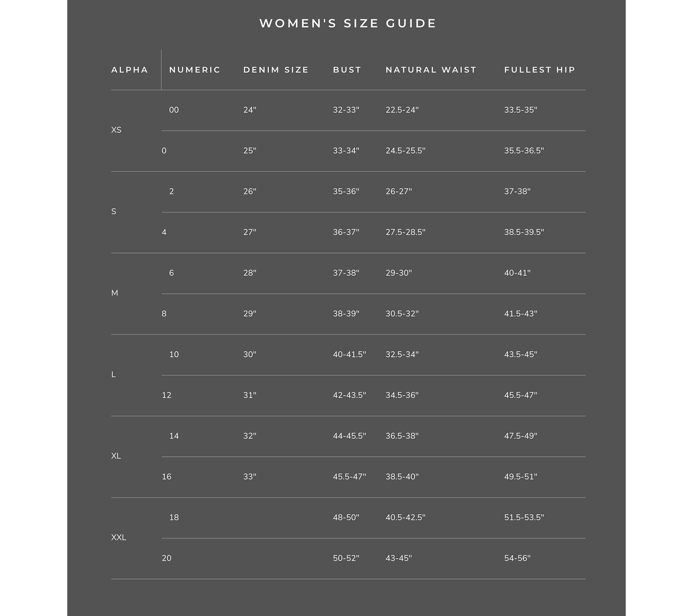Click the Numeric column header

(x=195, y=70)
